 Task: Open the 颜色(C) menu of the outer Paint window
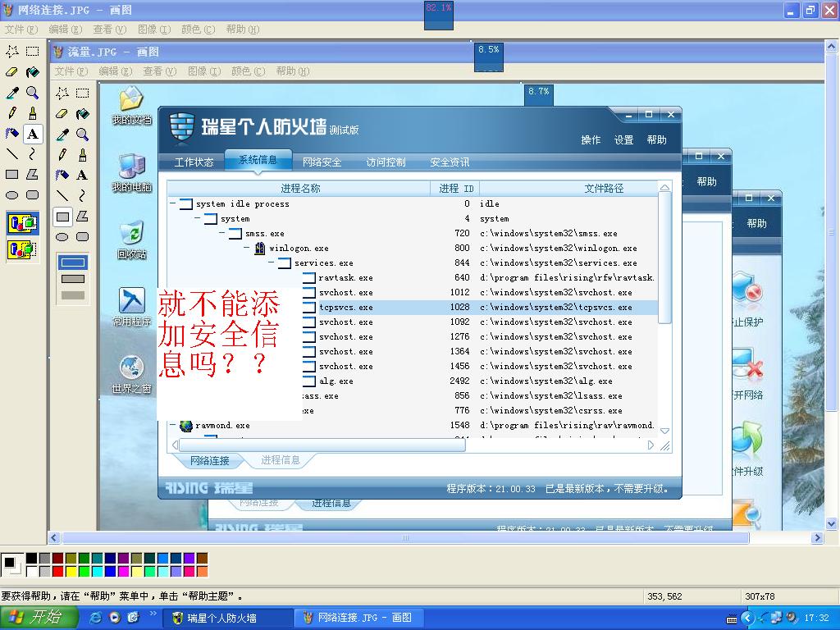coord(199,30)
